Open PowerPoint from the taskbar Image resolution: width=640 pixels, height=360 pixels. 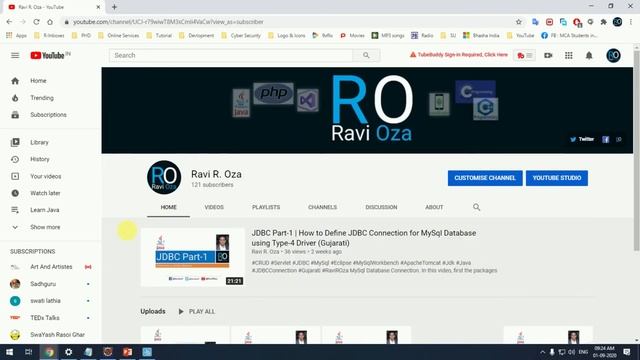[127, 352]
